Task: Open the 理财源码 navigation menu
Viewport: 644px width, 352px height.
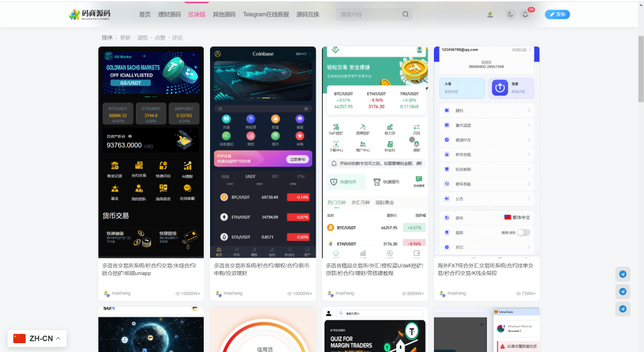Action: [169, 14]
